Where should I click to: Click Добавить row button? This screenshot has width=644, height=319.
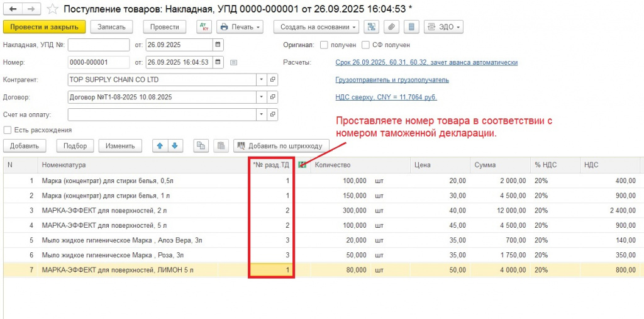coord(25,145)
